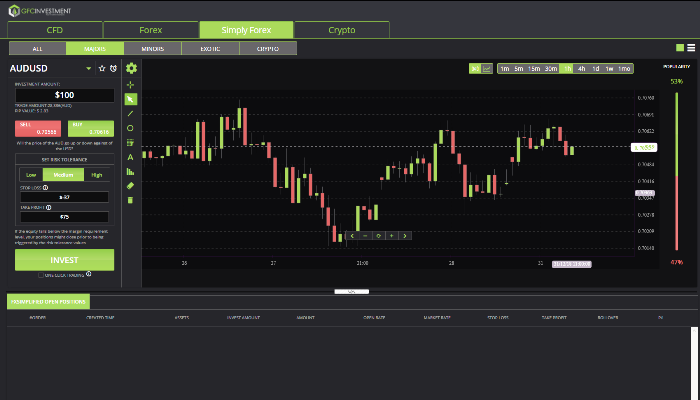Select 1d timeframe
Image resolution: width=700 pixels, height=400 pixels.
coord(596,69)
